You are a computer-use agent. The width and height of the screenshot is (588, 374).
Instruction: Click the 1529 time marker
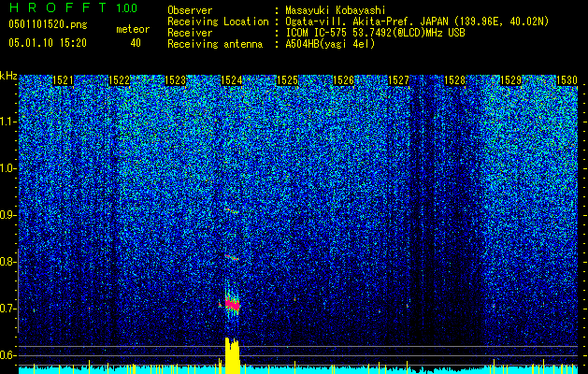511,80
